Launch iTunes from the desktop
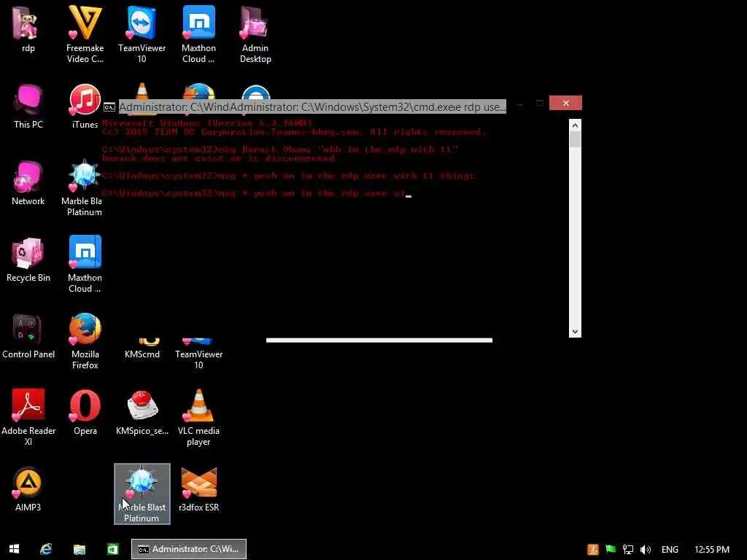 coord(85,106)
